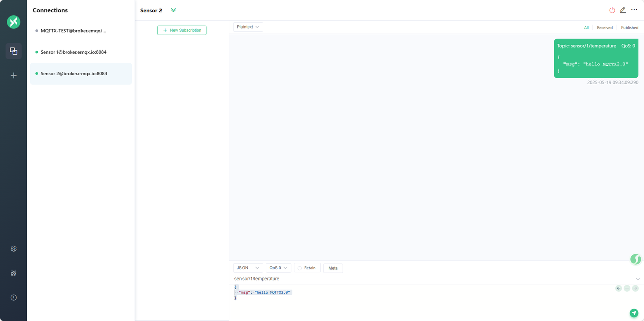Open the QoS 0 dropdown

point(278,268)
